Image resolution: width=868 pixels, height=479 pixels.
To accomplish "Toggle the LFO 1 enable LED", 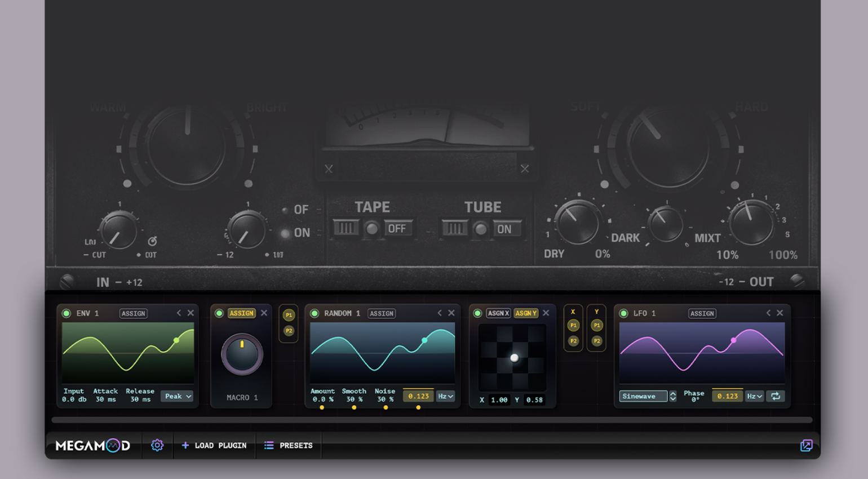I will pos(623,313).
